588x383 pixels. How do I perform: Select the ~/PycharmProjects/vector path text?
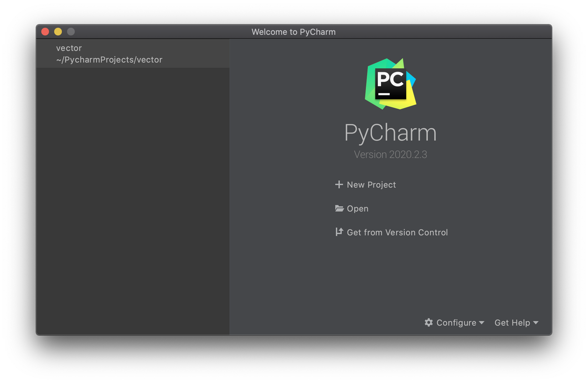[x=109, y=60]
